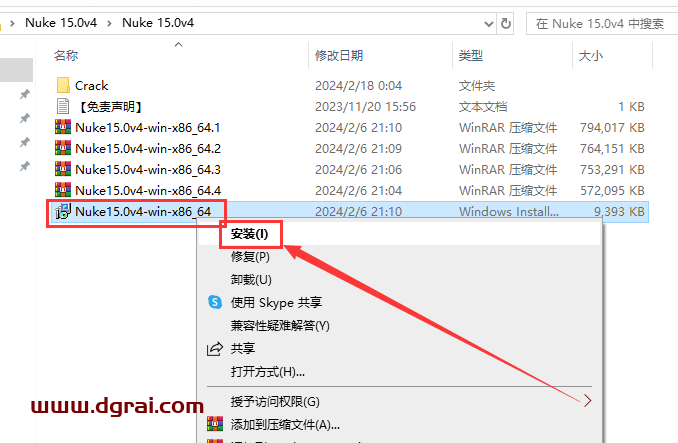Select 共享 in the context menu

point(243,348)
